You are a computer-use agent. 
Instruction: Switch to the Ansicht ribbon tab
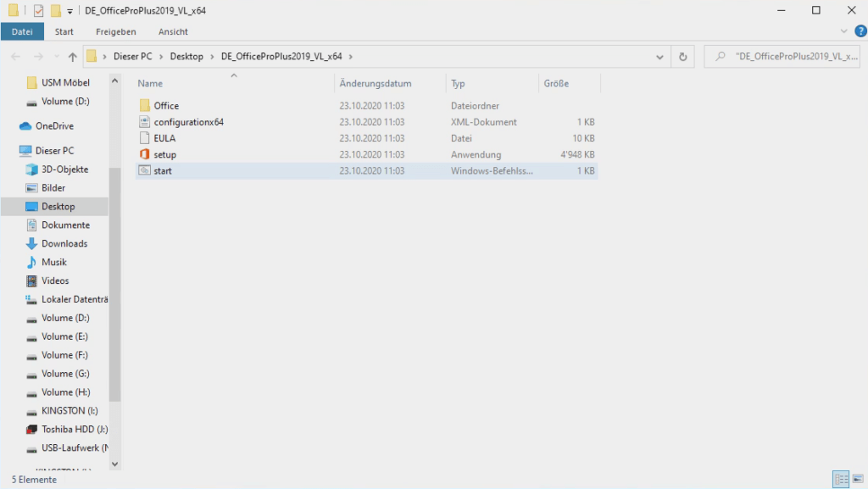point(173,31)
